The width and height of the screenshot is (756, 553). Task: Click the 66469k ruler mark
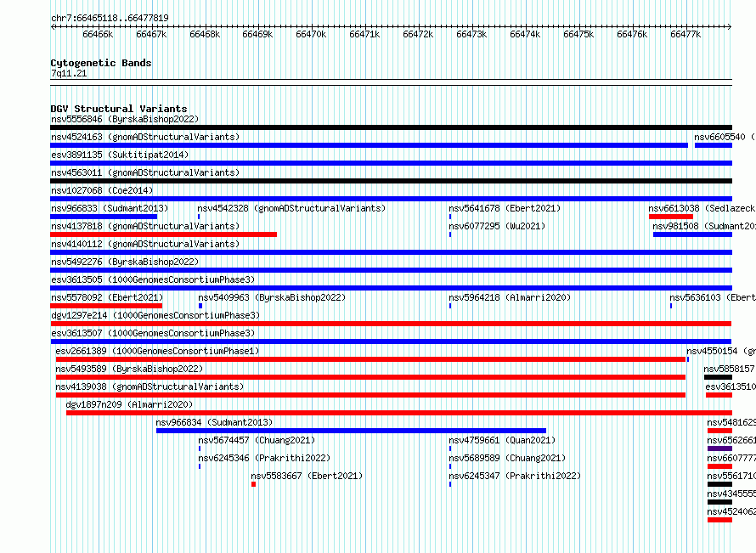tap(258, 34)
